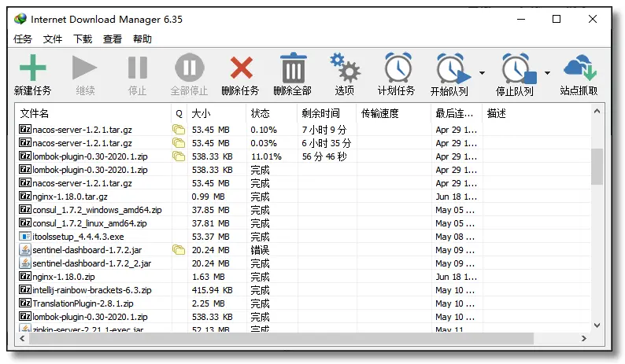Click the vertical scrollbar down arrow
Image resolution: width=625 pixels, height=364 pixels.
(597, 325)
